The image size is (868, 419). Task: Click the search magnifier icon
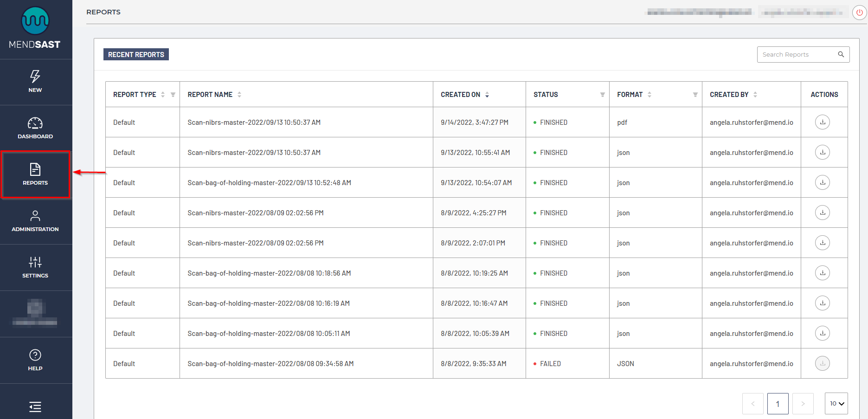coord(841,54)
